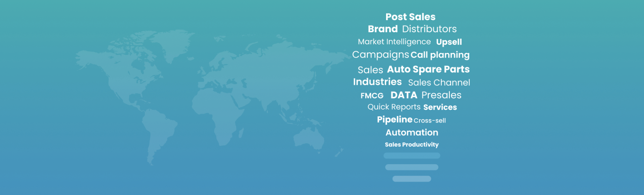Select the Brand word
644x195 pixels.
point(383,29)
